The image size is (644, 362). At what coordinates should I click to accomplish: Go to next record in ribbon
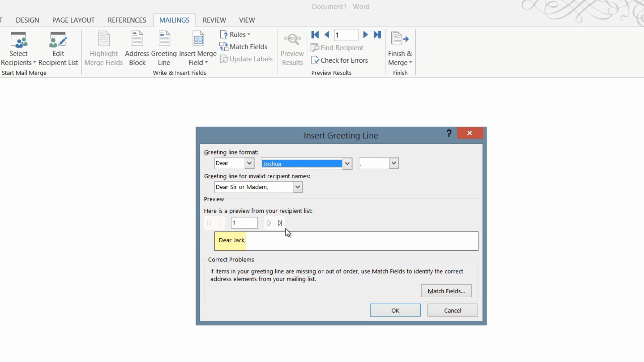coord(366,35)
